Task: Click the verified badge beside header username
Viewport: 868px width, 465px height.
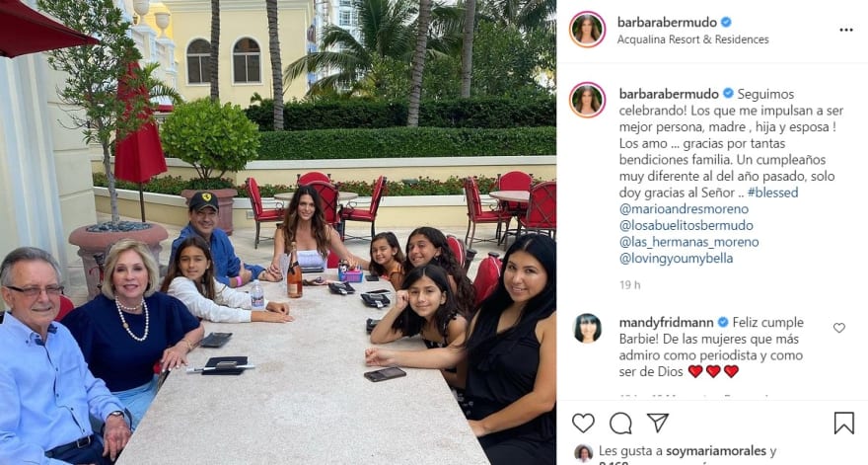Action: tap(726, 22)
